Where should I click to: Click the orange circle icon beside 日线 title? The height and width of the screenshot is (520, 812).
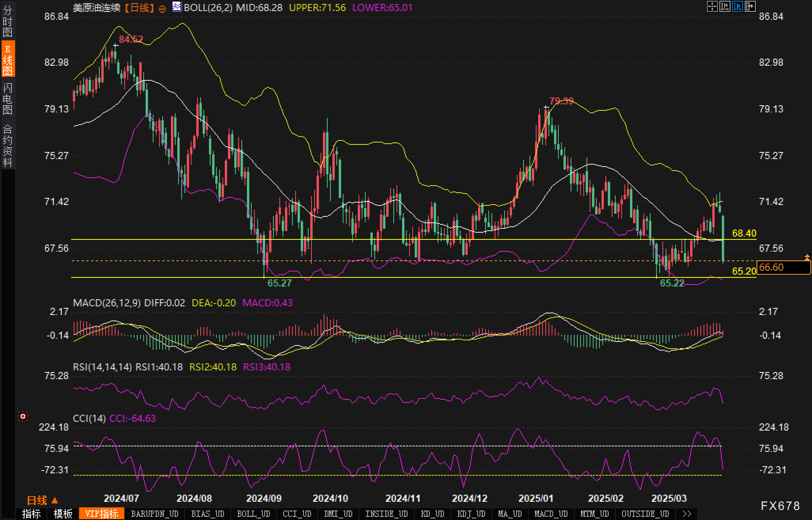pos(162,9)
